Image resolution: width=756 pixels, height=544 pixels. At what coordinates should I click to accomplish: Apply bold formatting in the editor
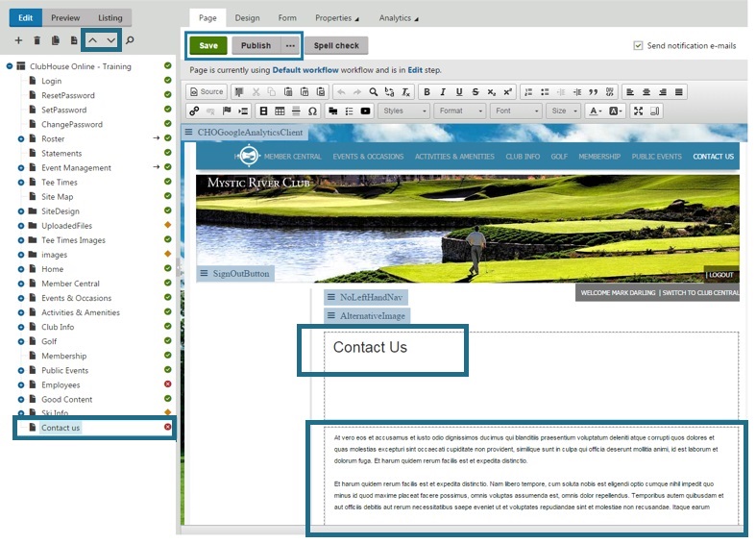coord(426,92)
